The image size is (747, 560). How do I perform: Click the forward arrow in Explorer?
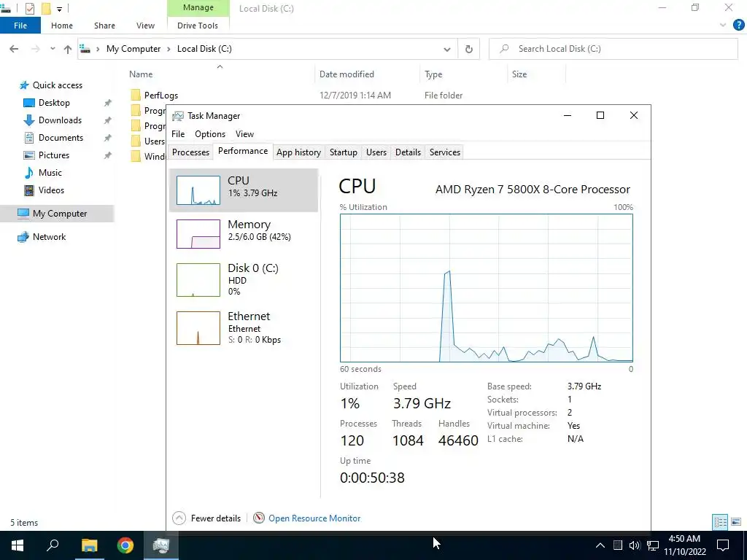(x=35, y=49)
